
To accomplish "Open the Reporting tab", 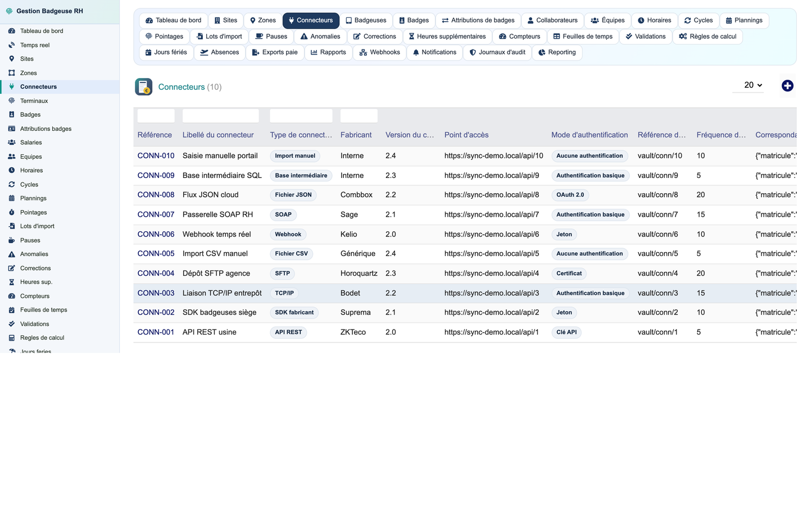I will coord(557,52).
